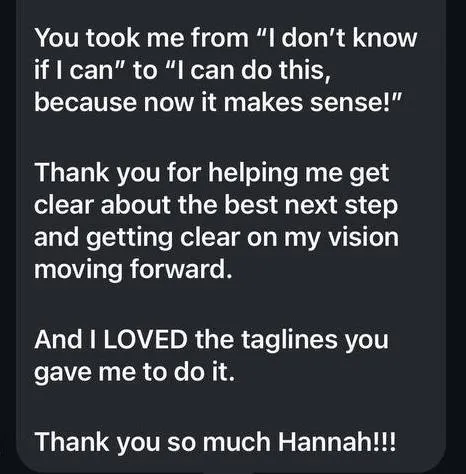Click the opening line "You took me from"
The height and width of the screenshot is (474, 466).
(141, 38)
